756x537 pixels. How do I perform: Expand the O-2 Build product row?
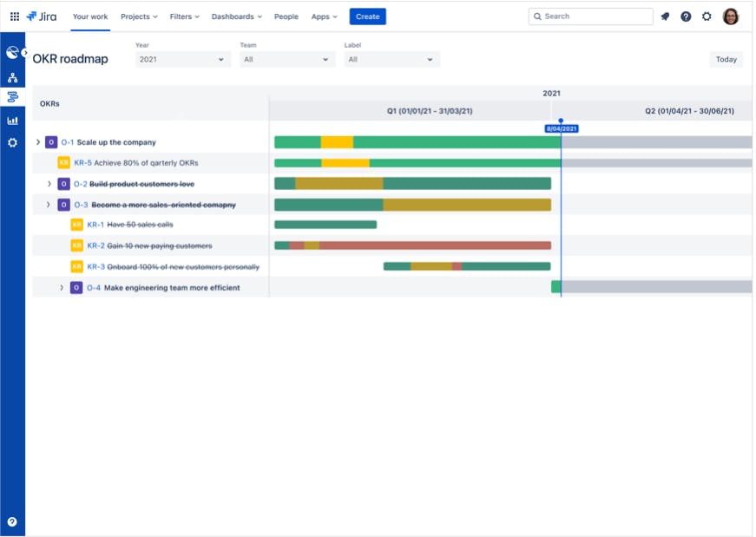pos(49,184)
